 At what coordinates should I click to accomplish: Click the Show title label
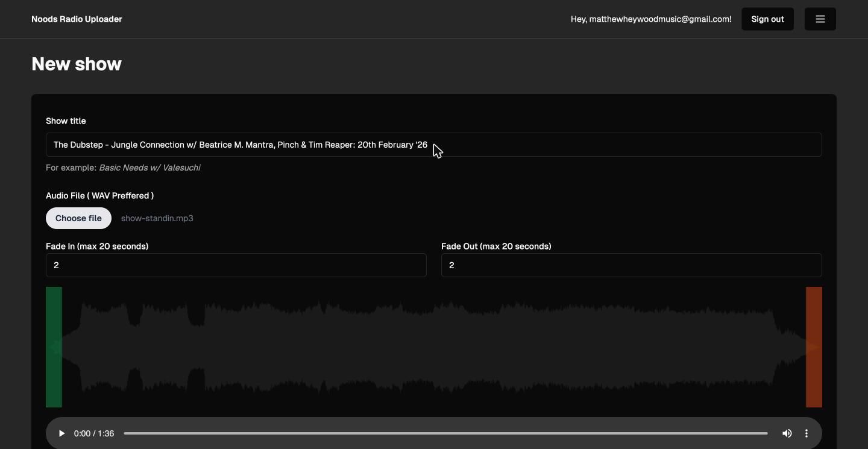(x=66, y=121)
